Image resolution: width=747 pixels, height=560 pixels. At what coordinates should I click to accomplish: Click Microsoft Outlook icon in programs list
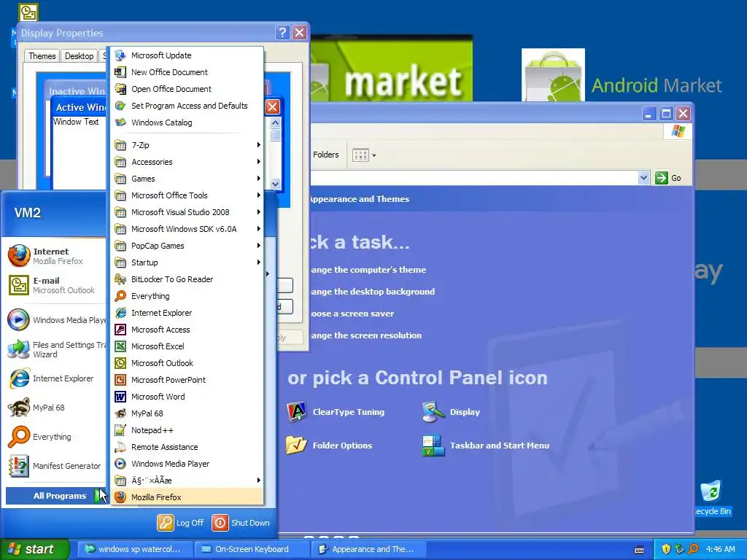120,363
